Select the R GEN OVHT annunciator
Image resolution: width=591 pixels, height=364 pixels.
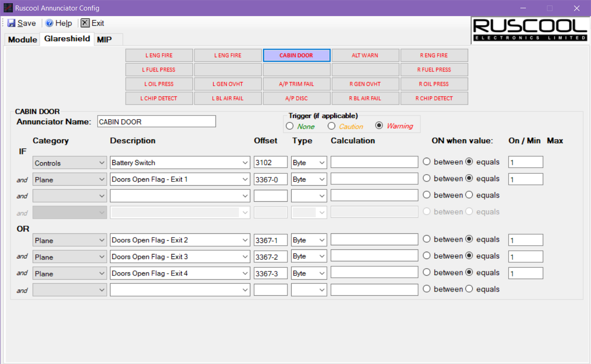[x=365, y=84]
